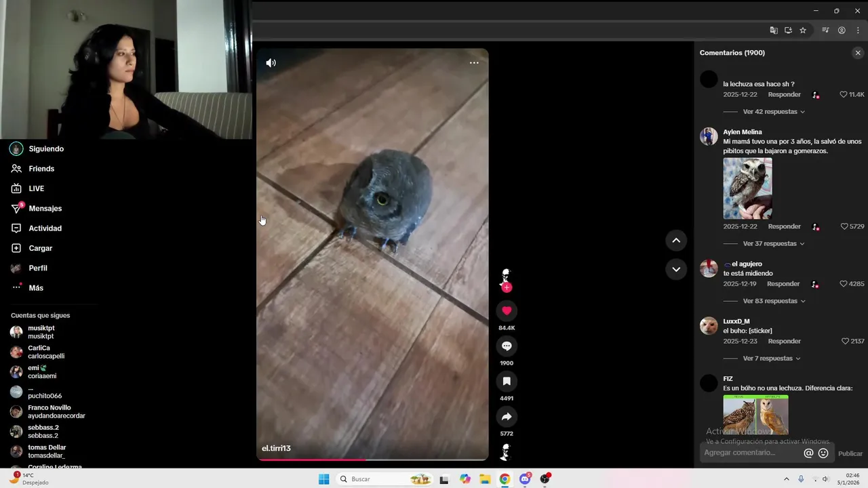Mute the video with the speaker icon
This screenshot has width=868, height=488.
coord(271,63)
